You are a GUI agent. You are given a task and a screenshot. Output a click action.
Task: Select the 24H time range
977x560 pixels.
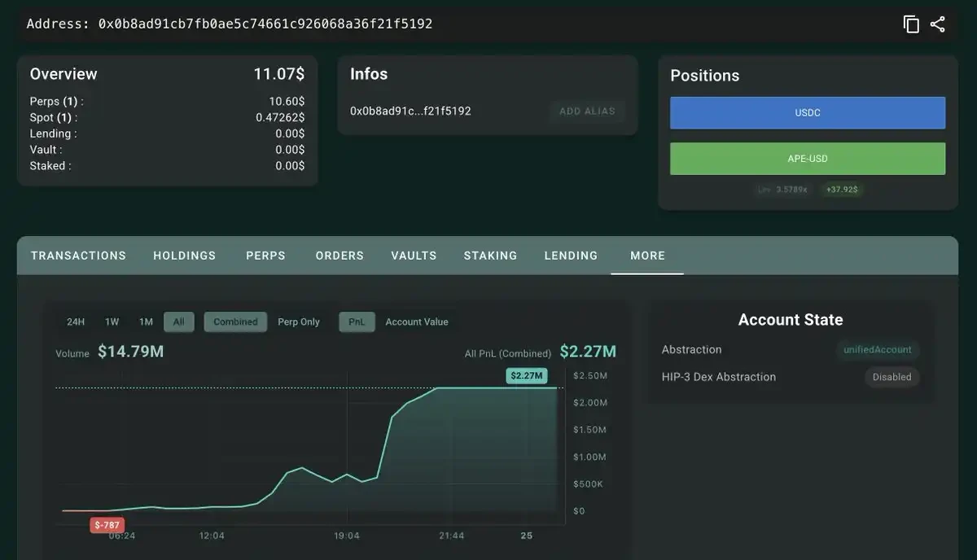click(75, 322)
